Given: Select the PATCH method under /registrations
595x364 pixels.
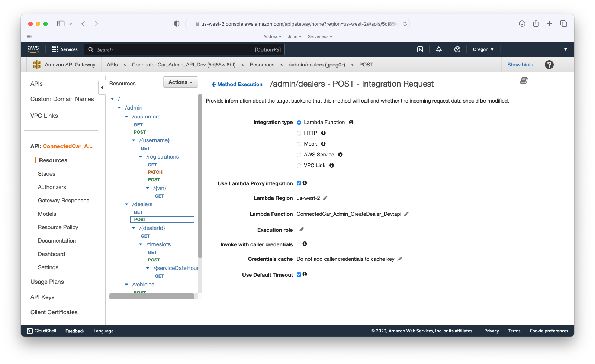Looking at the screenshot, I should click(x=155, y=172).
